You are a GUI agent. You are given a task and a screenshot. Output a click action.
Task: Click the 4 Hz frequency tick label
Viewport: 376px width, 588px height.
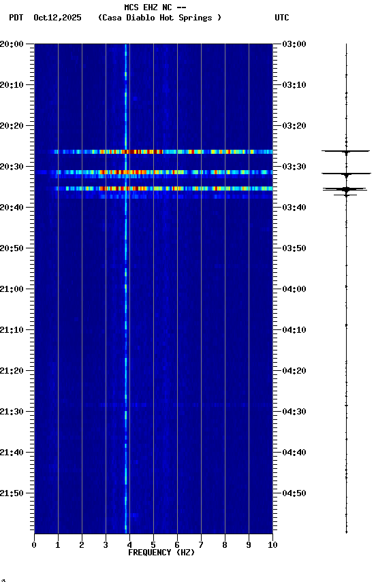129,545
